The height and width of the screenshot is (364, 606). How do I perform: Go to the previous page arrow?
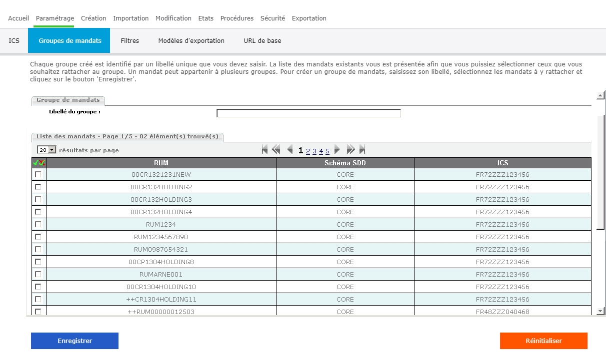coord(289,149)
